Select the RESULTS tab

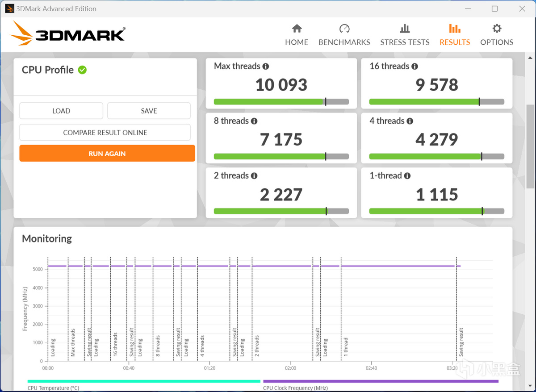coord(455,35)
